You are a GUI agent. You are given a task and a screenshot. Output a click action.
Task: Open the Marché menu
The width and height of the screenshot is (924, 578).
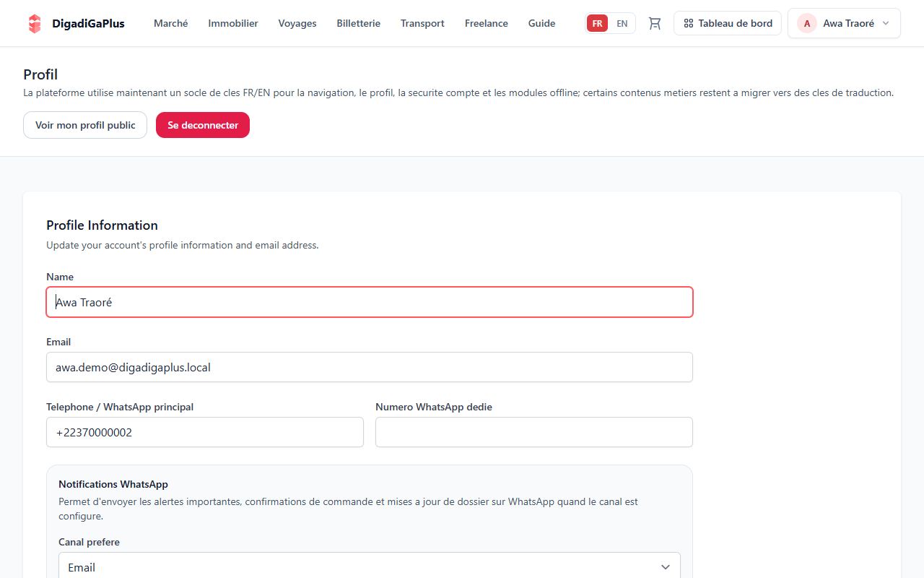[x=171, y=23]
